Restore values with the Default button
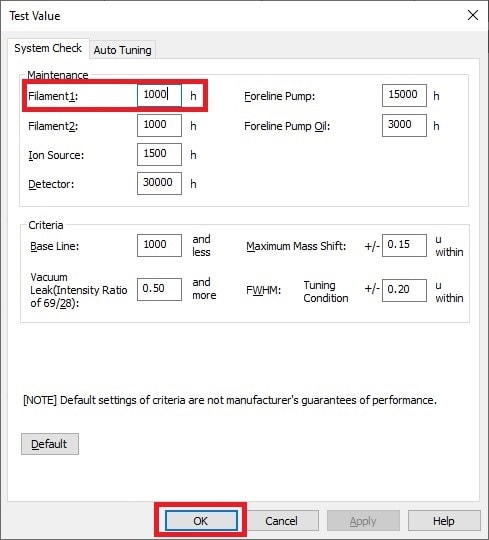Viewport: 489px width, 540px height. click(50, 444)
